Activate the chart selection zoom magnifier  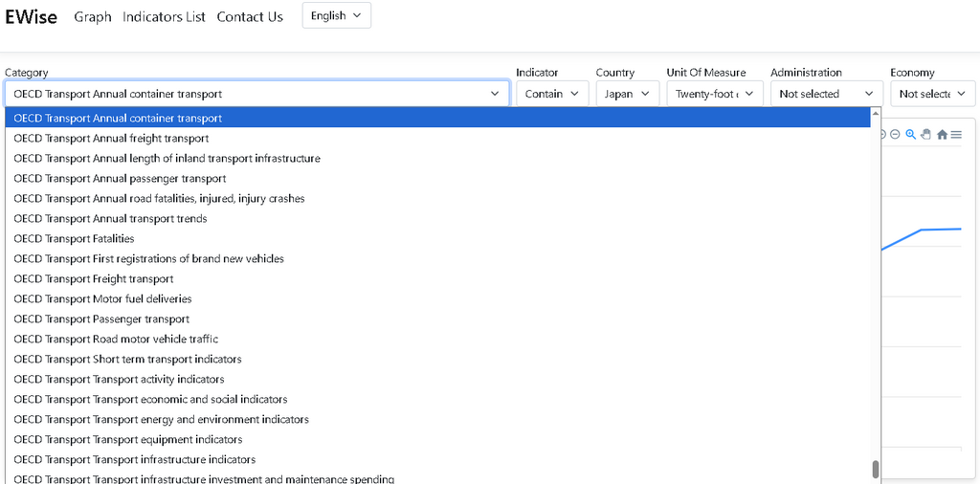click(911, 134)
